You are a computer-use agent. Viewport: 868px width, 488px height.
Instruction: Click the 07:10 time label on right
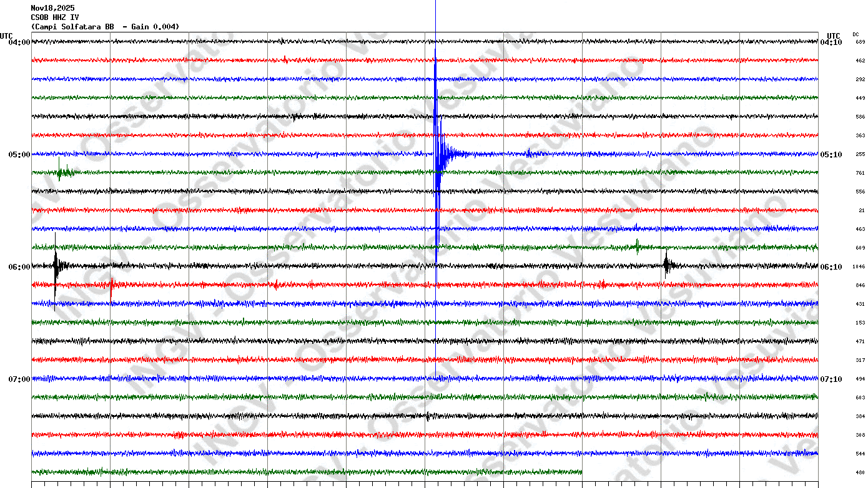click(831, 379)
